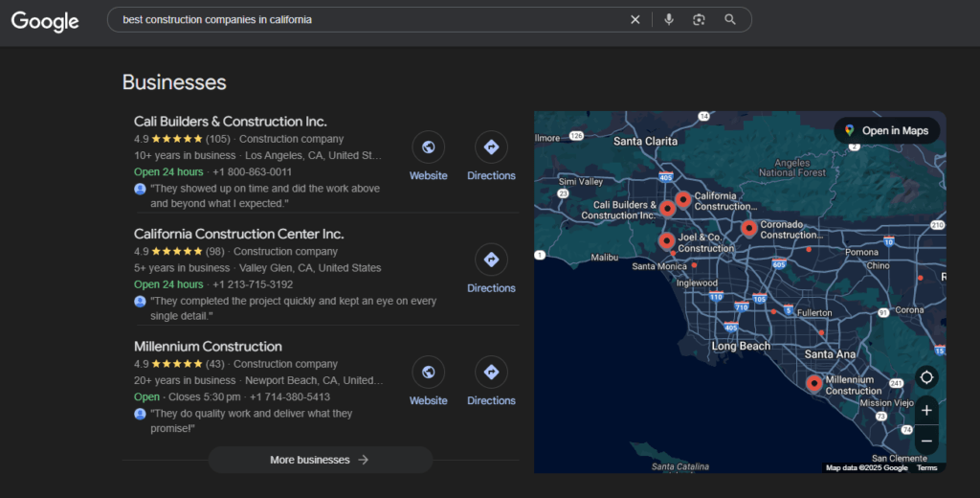Click reviewer avatar for Millennium Construction review
Screen dimensions: 980x498
point(140,414)
